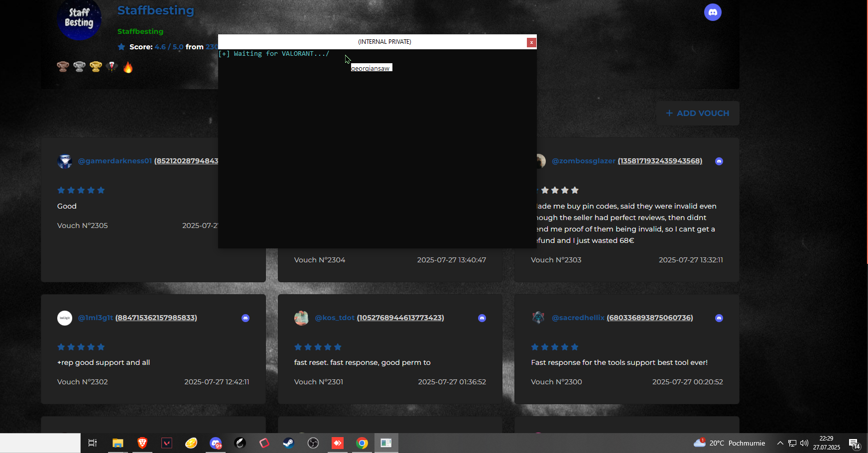Viewport: 868px width, 453px height.
Task: Click the Discord icon in the page header
Action: [713, 12]
